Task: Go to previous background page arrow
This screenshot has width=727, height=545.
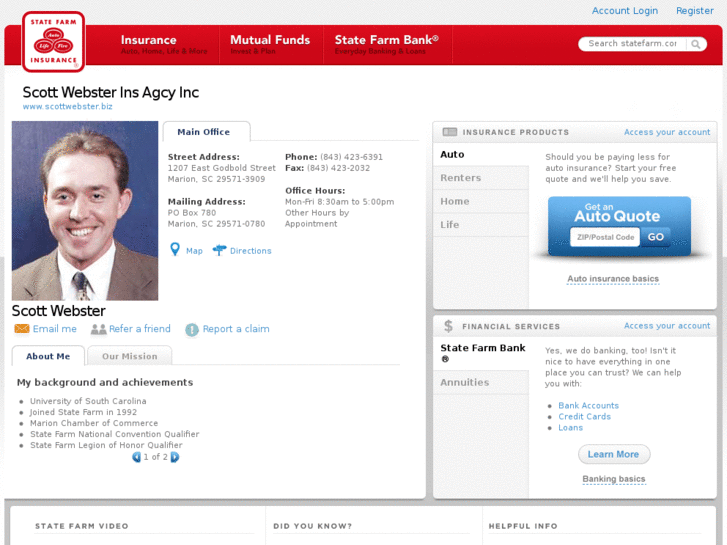Action: pyautogui.click(x=136, y=457)
